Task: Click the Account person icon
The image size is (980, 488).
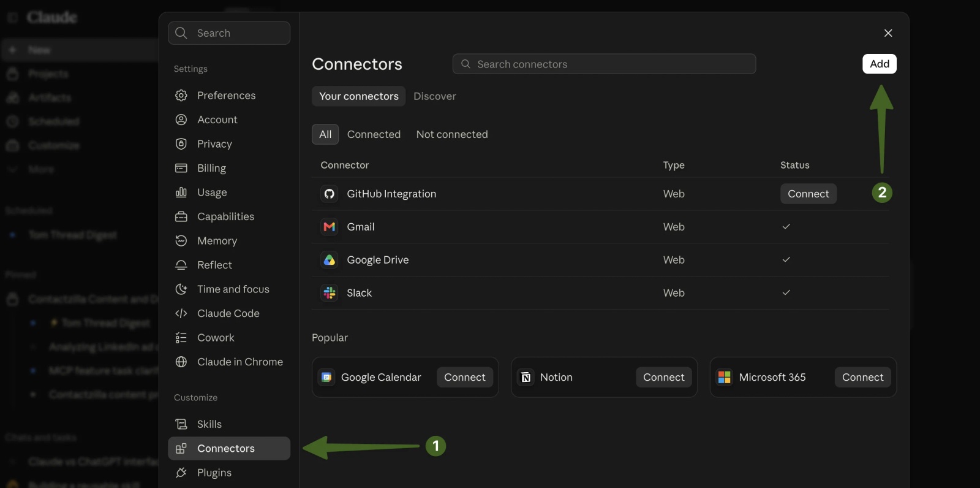Action: click(181, 120)
